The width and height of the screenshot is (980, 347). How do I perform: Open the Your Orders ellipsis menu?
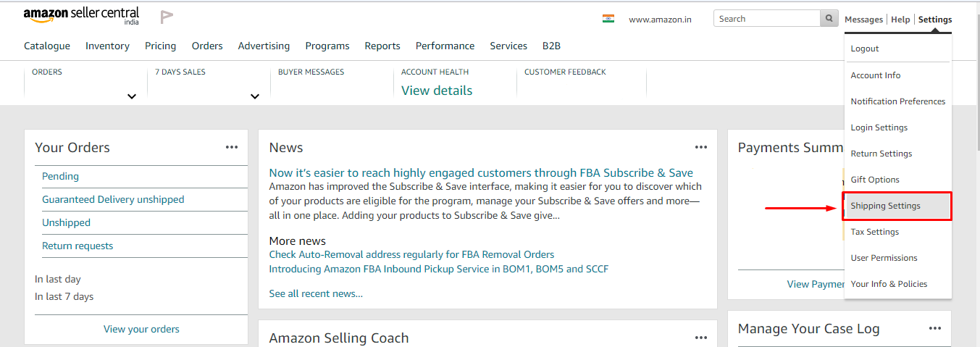point(232,147)
